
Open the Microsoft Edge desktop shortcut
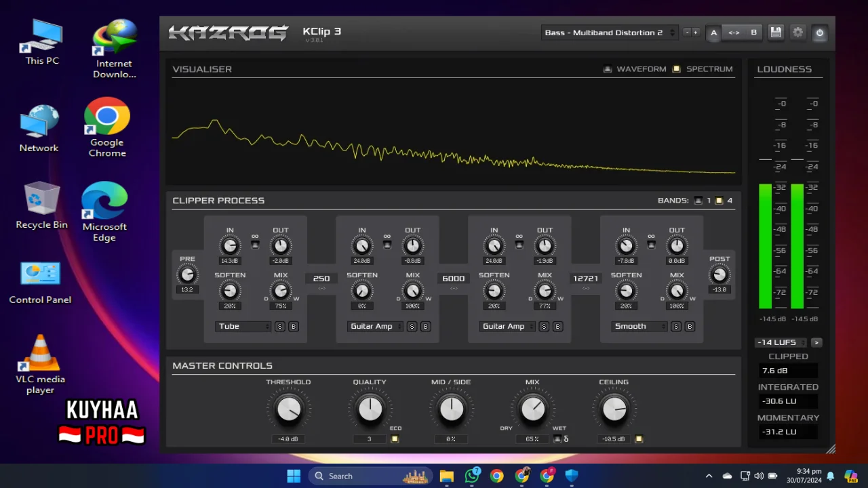coord(104,211)
